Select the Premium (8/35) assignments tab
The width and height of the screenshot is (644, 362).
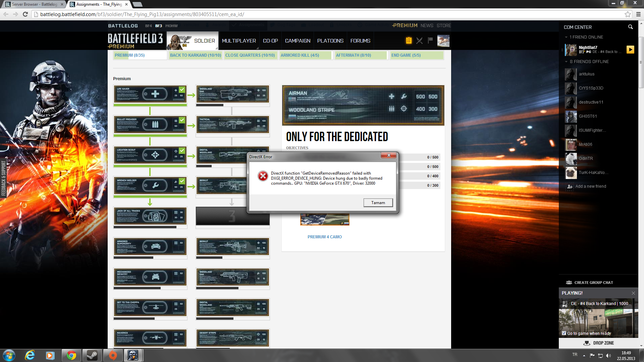click(140, 55)
